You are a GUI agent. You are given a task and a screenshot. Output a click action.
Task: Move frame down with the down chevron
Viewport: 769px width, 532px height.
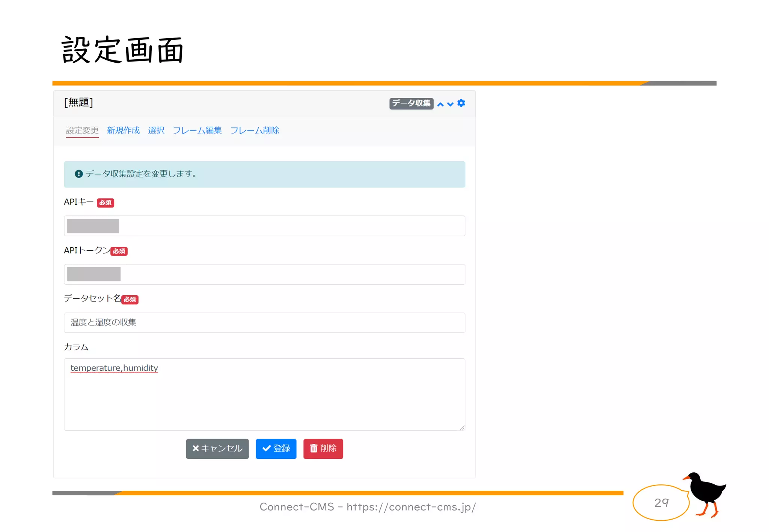[450, 104]
